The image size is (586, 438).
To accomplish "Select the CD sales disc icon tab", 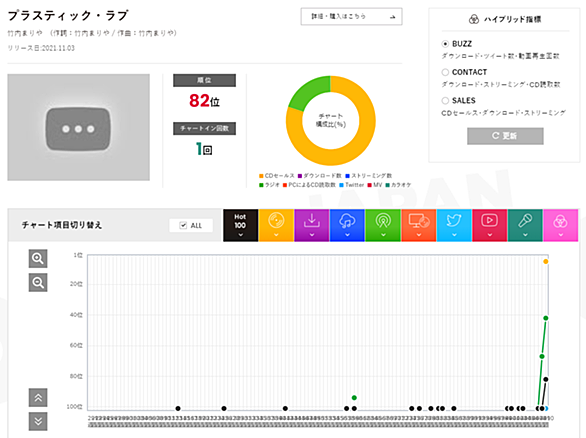I will (x=276, y=225).
